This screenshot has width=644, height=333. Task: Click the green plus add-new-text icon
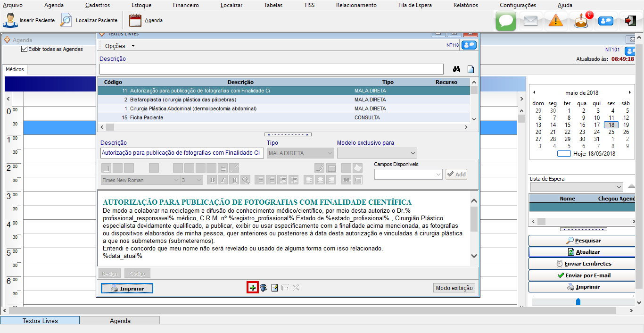pyautogui.click(x=252, y=288)
